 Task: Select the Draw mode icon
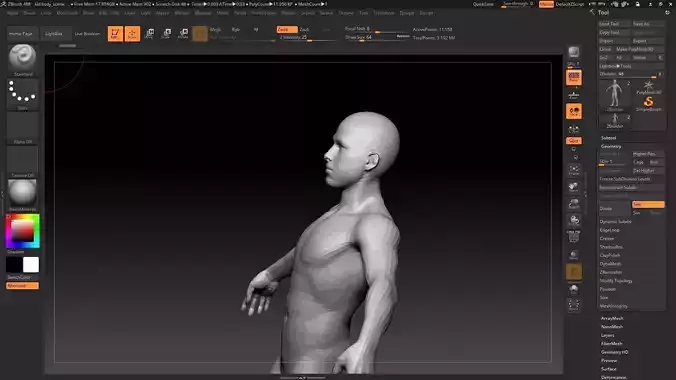click(132, 34)
